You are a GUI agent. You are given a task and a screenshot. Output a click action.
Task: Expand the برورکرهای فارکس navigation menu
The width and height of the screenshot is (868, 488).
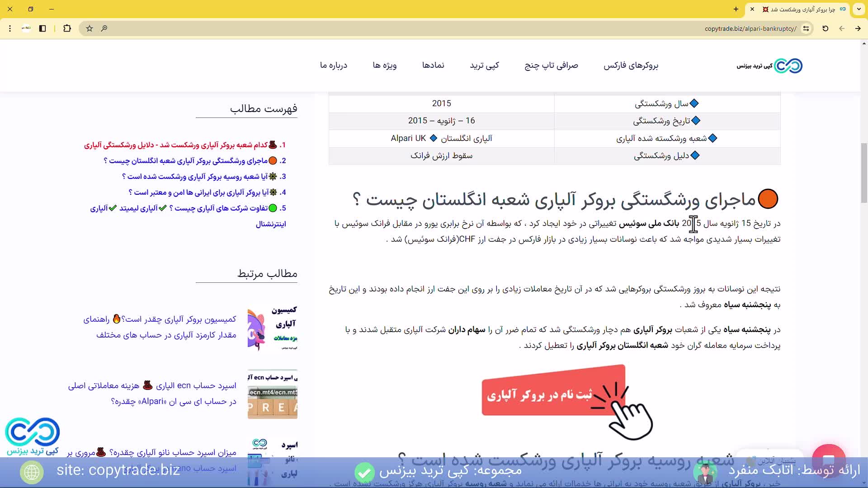coord(631,66)
